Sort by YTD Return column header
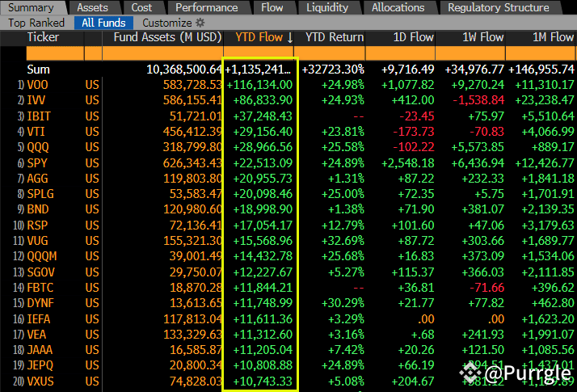The height and width of the screenshot is (392, 577). tap(334, 37)
